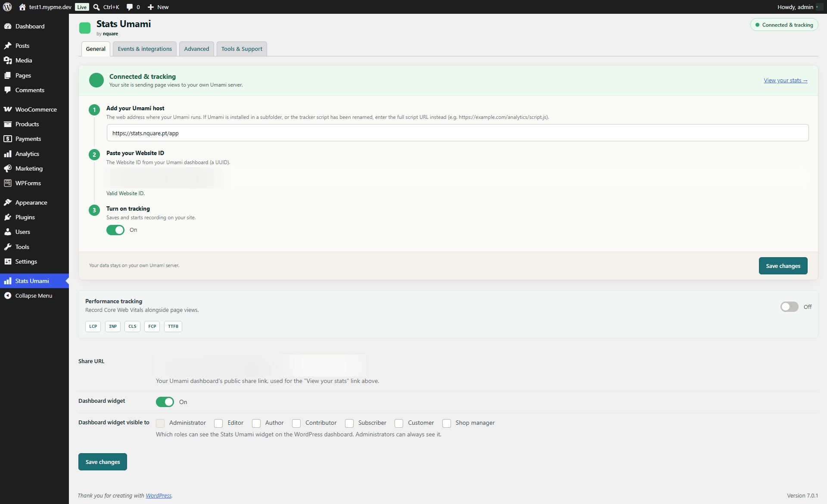Open the View your stats link
The width and height of the screenshot is (827, 504).
click(786, 81)
